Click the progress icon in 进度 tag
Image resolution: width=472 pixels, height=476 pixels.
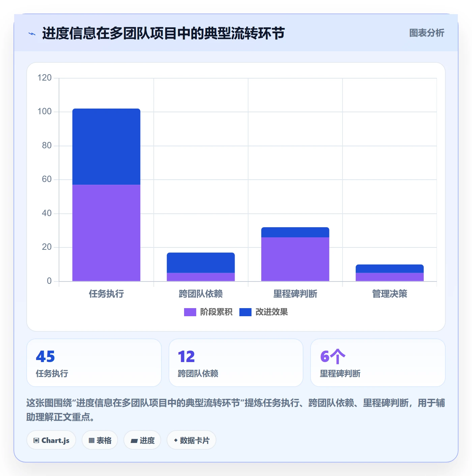[x=134, y=441]
